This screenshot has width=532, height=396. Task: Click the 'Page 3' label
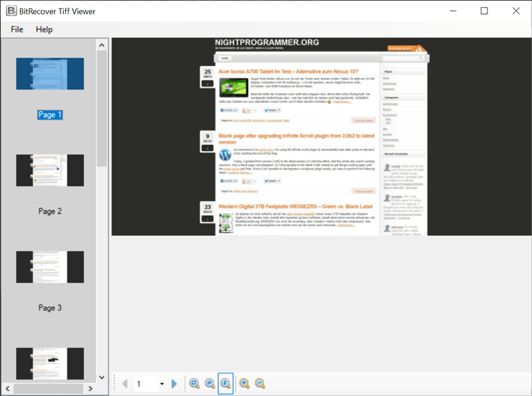tap(50, 308)
